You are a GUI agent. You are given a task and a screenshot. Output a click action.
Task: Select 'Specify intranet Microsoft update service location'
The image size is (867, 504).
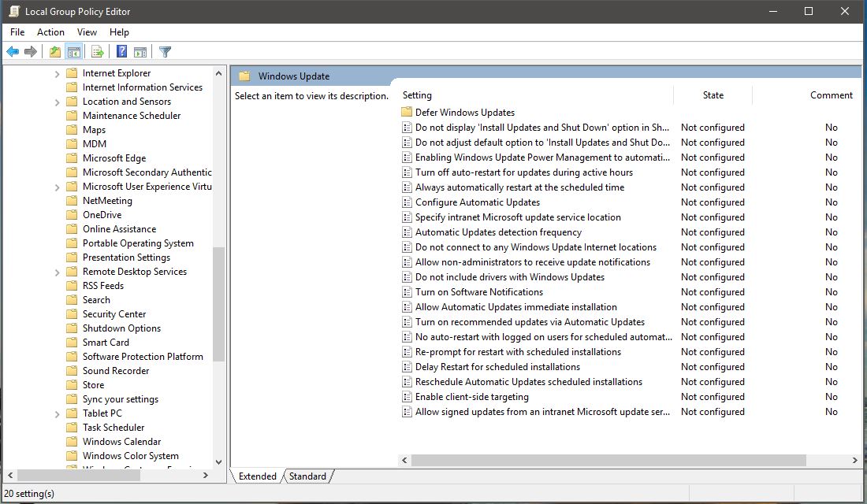click(518, 217)
